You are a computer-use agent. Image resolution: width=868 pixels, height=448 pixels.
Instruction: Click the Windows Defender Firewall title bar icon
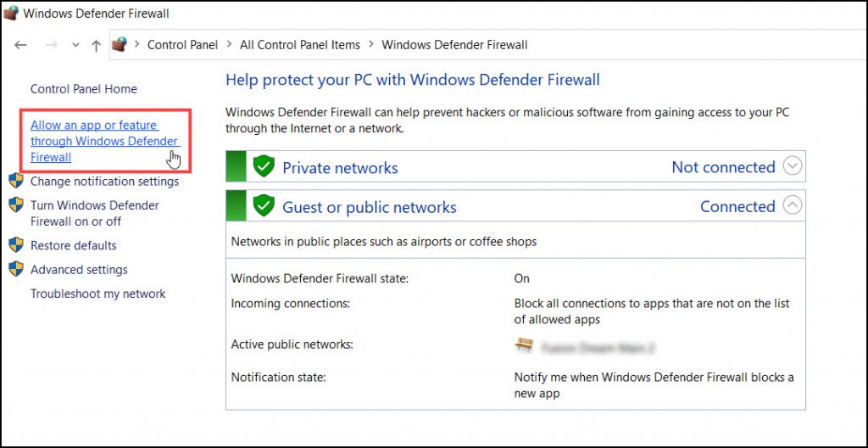[11, 12]
